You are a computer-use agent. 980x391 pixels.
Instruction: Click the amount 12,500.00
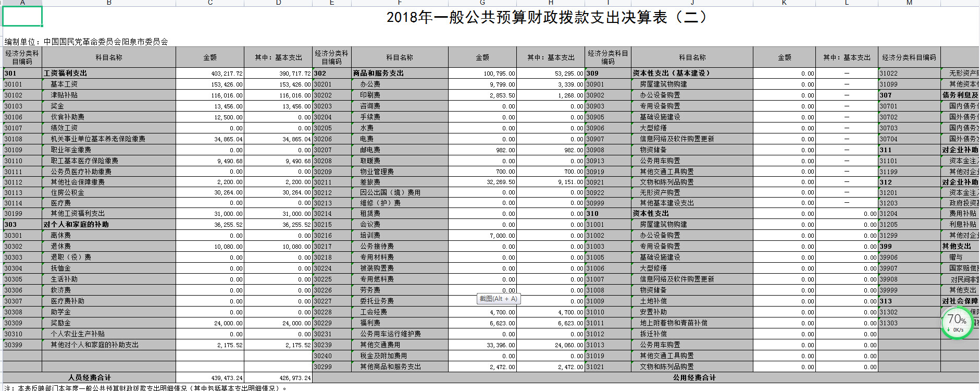210,117
